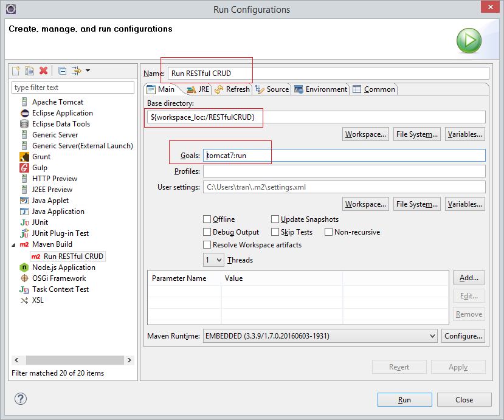
Task: Click the Run Configurations window title icon
Action: pyautogui.click(x=11, y=9)
